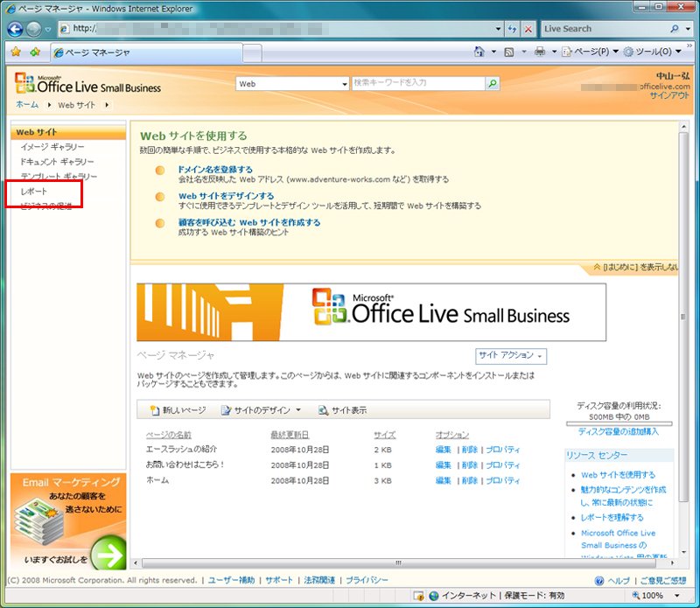Click the サイト表示 toolbar button
Viewport: 700px width, 608px height.
coord(342,410)
